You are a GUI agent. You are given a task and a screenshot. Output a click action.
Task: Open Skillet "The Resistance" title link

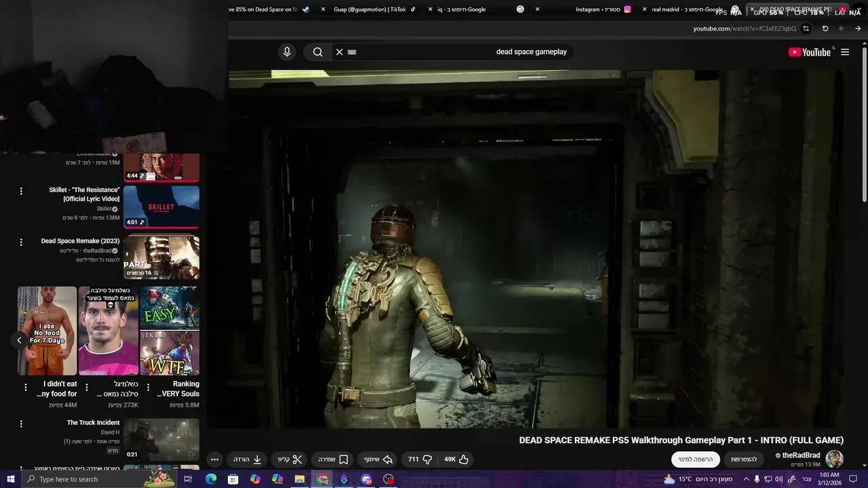click(84, 195)
